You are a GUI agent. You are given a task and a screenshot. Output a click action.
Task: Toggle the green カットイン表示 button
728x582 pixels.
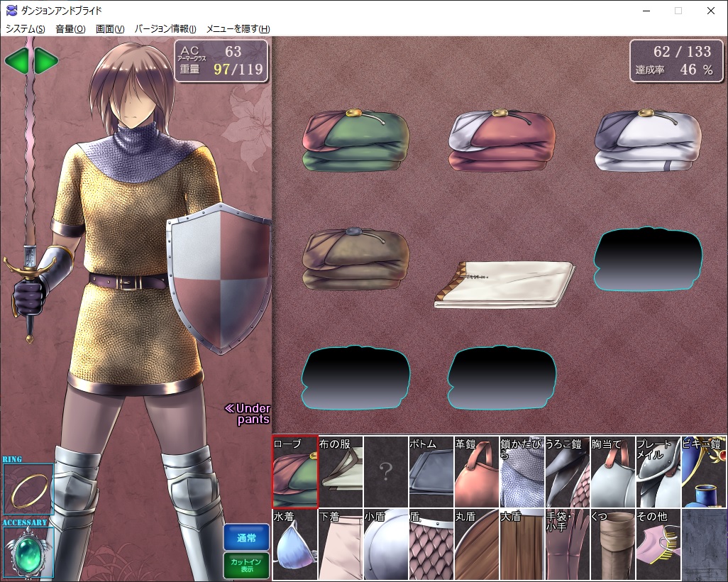point(246,565)
